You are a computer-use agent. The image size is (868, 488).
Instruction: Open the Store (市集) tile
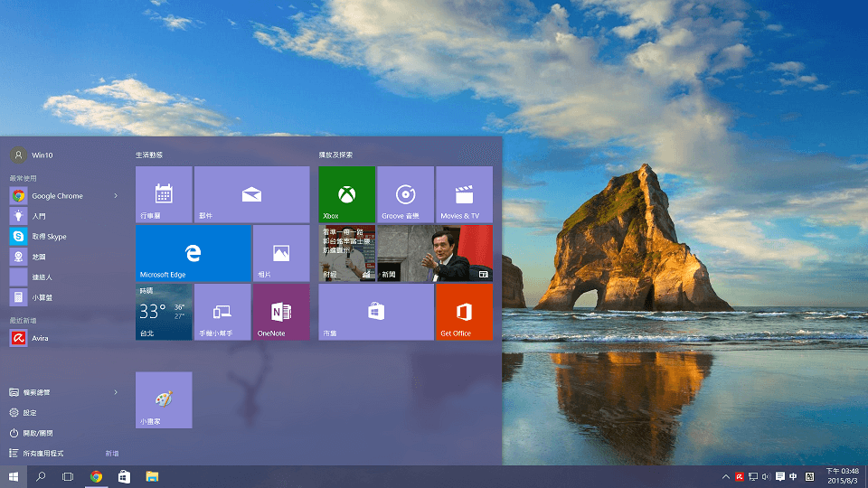click(376, 312)
